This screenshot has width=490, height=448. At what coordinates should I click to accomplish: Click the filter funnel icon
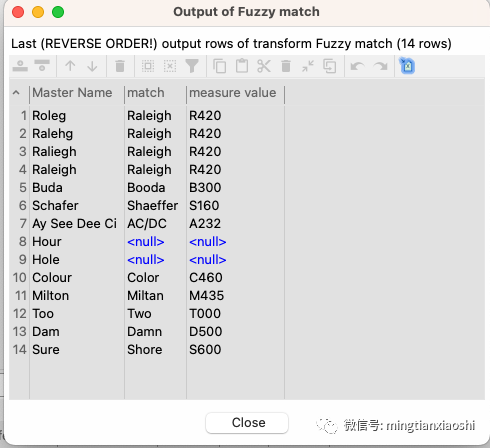[192, 66]
